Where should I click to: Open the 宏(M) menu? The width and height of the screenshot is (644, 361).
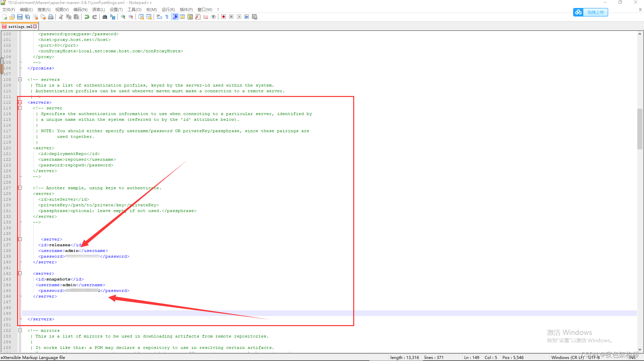point(152,10)
